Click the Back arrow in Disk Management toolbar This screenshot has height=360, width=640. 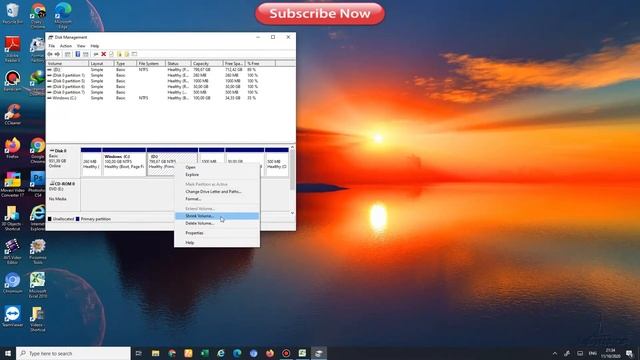pos(50,54)
